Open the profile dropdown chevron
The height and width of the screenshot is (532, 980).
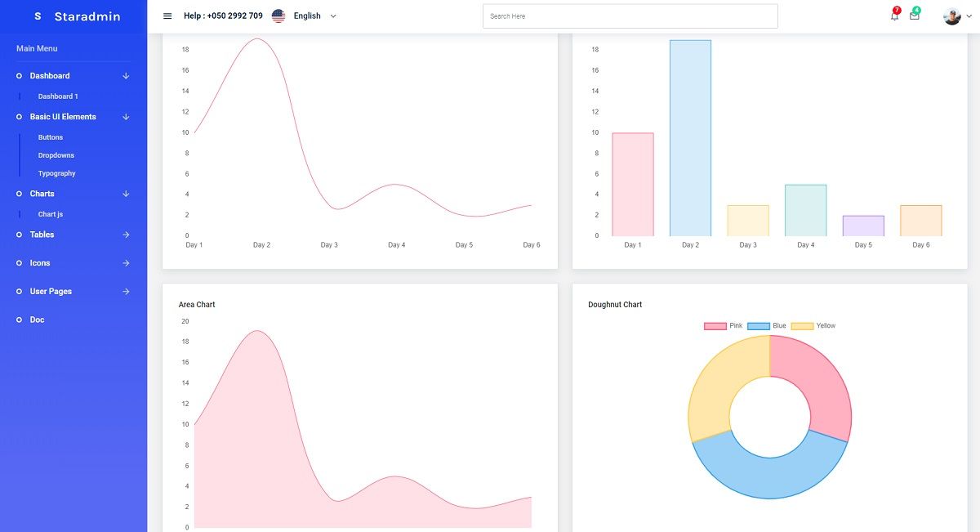point(970,16)
